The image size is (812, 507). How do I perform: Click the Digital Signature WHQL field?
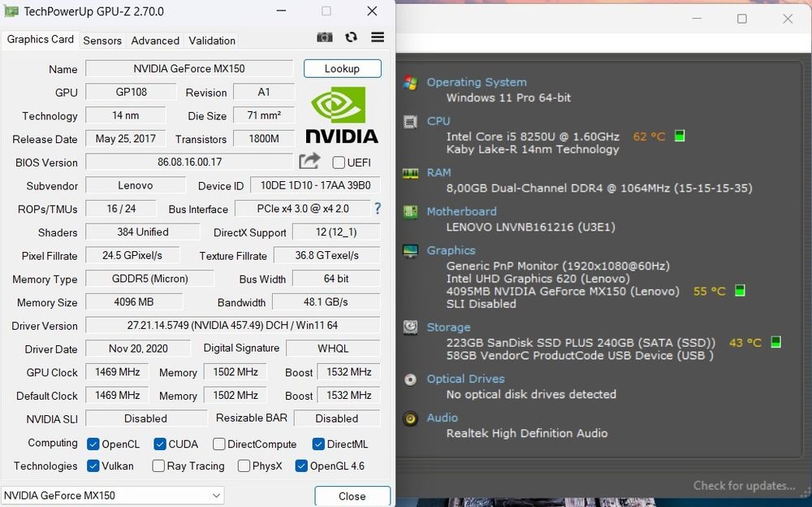coord(333,349)
